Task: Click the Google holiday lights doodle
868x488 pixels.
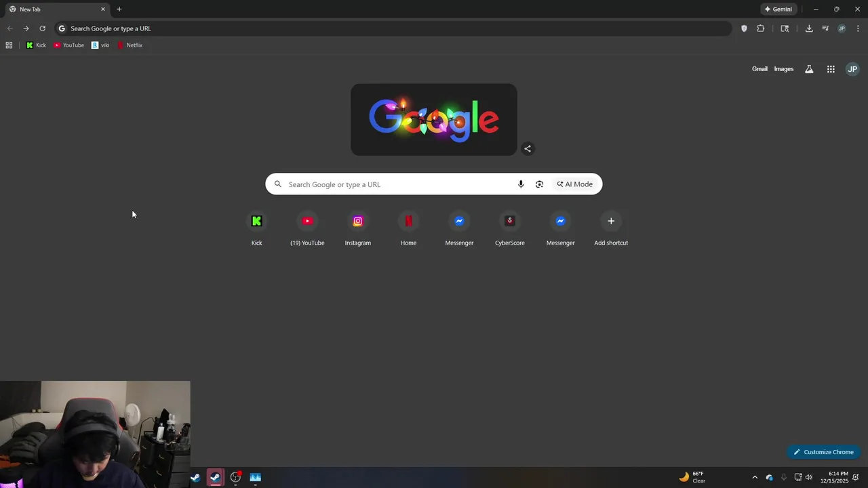Action: pos(434,120)
